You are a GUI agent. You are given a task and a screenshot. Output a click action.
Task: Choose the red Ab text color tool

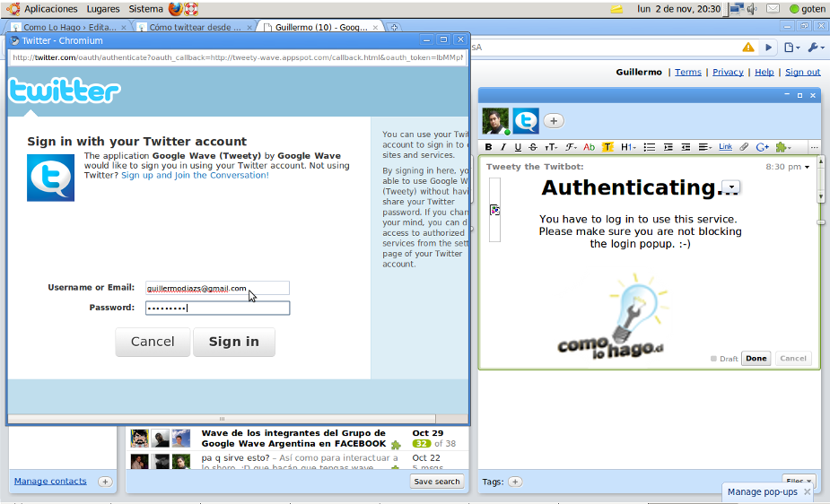point(590,147)
